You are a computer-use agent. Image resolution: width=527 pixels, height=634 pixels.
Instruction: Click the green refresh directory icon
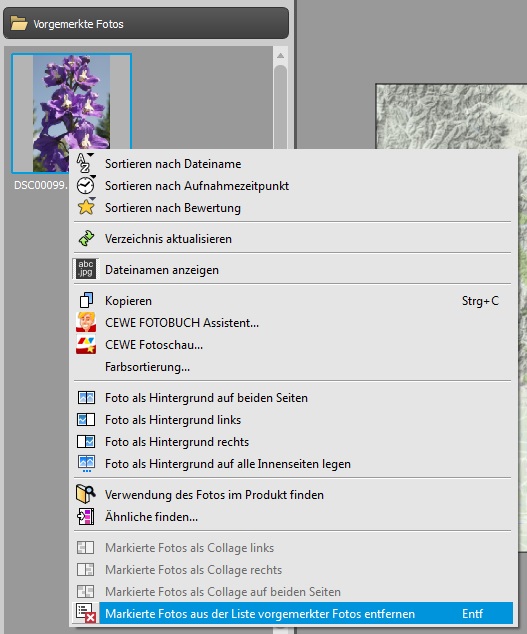click(86, 239)
